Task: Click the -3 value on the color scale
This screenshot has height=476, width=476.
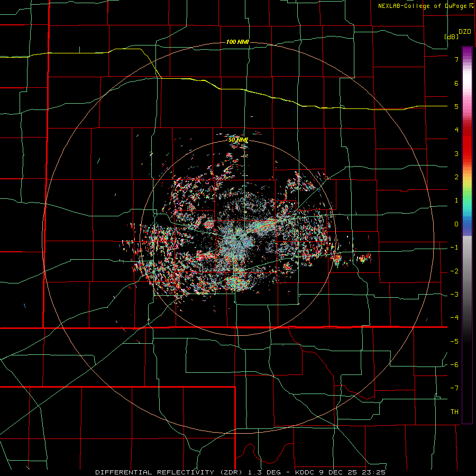Action: tap(454, 295)
